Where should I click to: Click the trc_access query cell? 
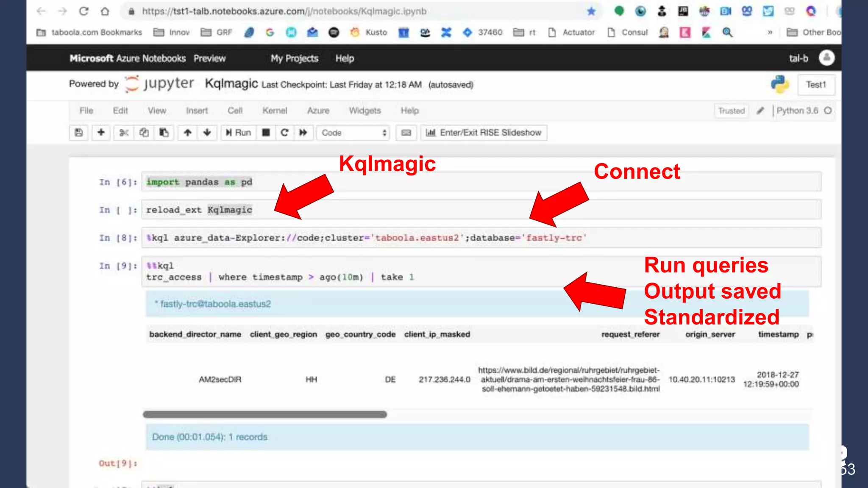(481, 272)
